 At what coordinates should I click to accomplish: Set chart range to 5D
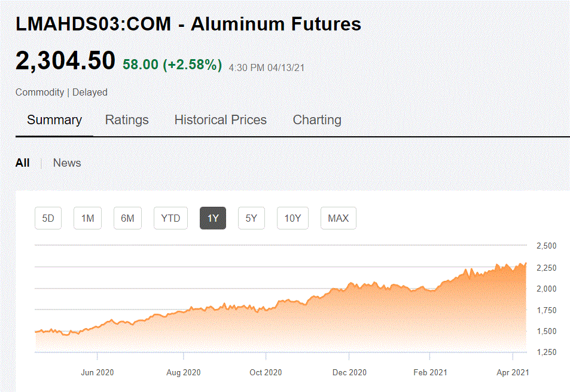click(48, 218)
